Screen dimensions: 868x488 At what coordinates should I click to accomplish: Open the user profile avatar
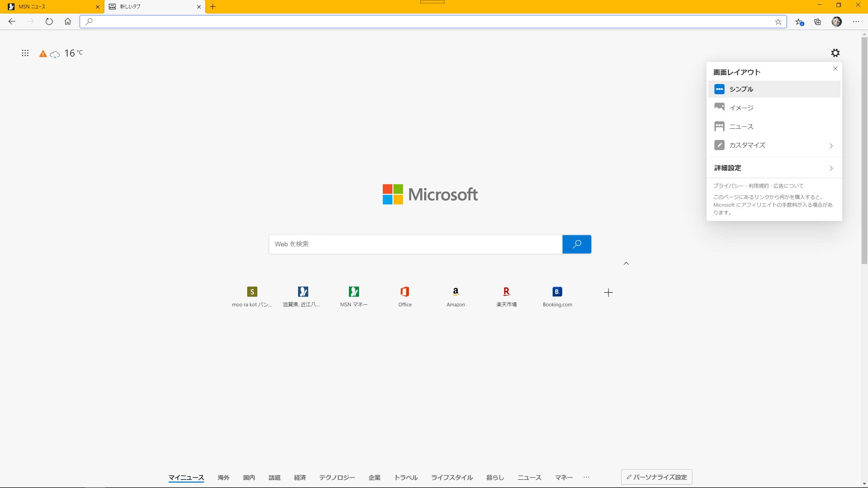(837, 22)
